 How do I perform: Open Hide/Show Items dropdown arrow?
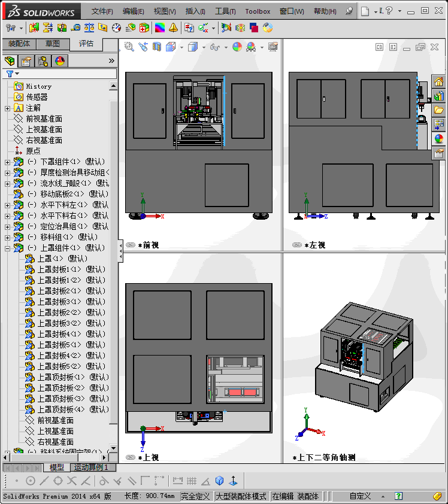tap(226, 47)
